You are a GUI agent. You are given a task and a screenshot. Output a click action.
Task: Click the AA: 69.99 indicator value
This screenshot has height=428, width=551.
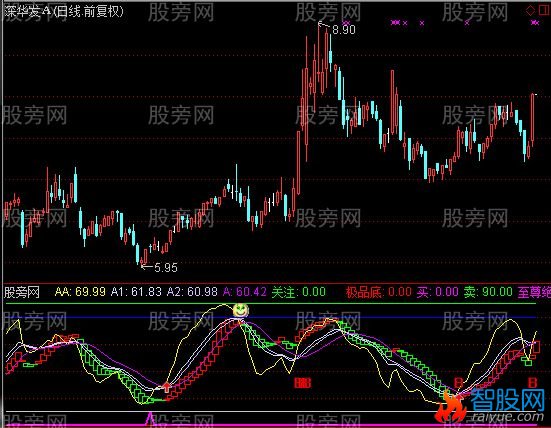(80, 292)
